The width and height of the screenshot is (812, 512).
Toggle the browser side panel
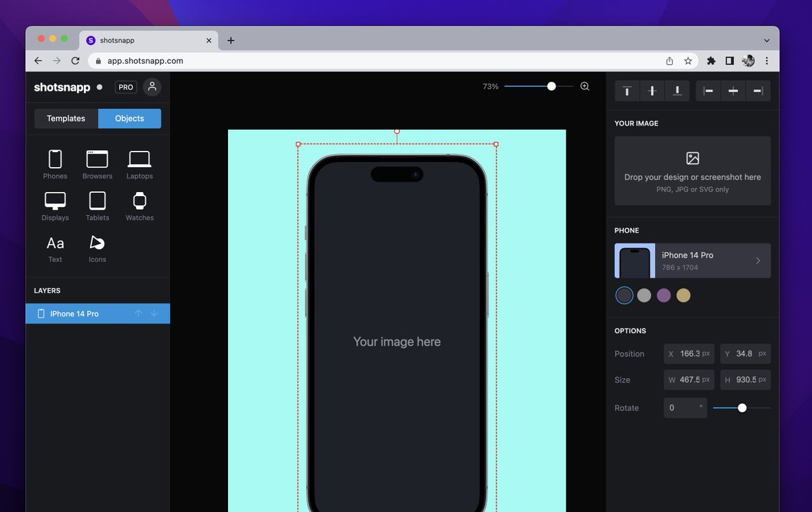[729, 61]
